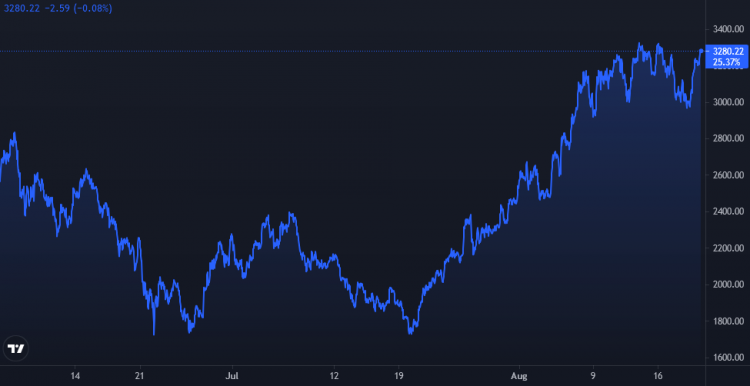Screen dimensions: 750x386
Task: Click the 2000.00 price axis label
Action: [x=728, y=285]
